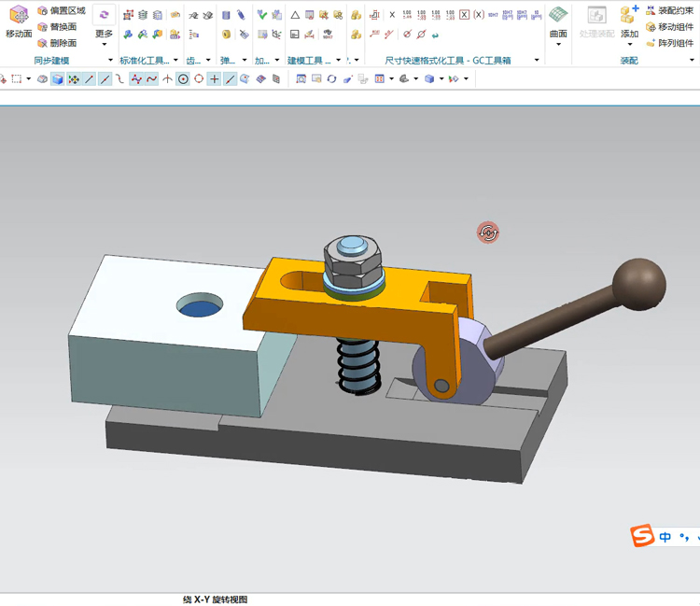Screen dimensions: 700x606
Task: Toggle the highlighted blue cube selection button
Action: (x=57, y=79)
